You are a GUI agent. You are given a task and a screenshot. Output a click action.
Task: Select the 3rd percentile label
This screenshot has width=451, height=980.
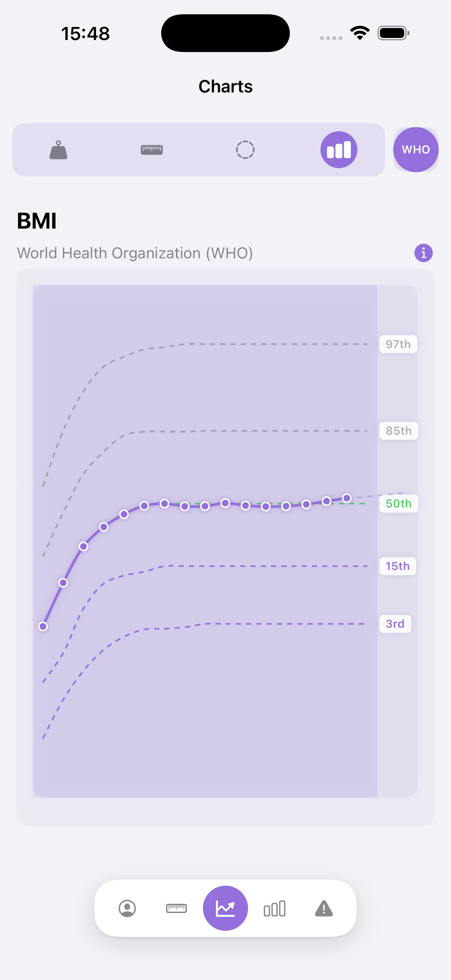395,624
